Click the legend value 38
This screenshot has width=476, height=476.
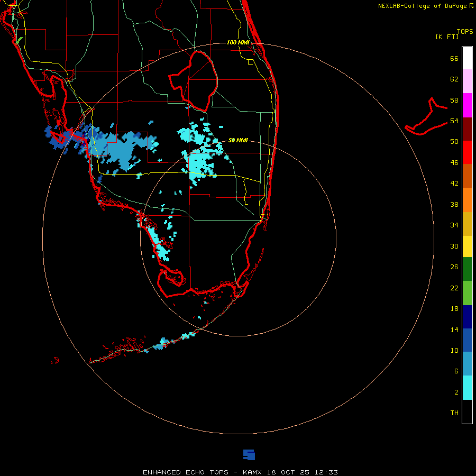click(454, 204)
